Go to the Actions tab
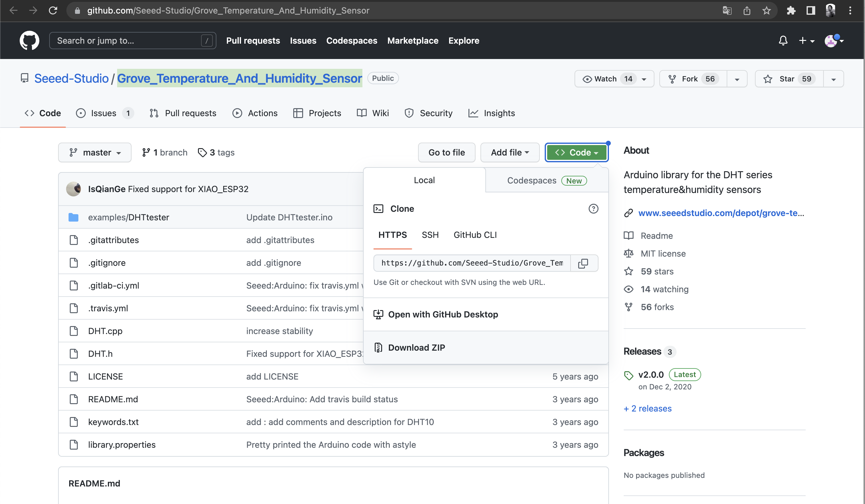865x504 pixels. pyautogui.click(x=255, y=113)
